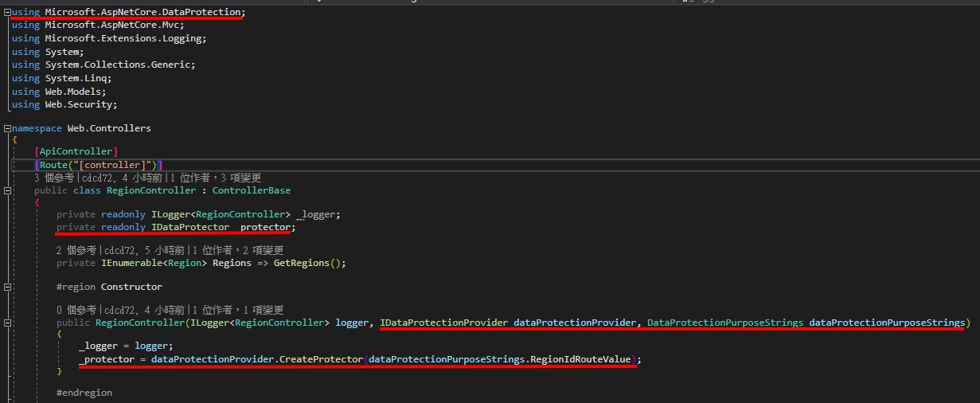Collapse the RegionController constructor method body
Screen dimensions: 980x403
[x=7, y=323]
